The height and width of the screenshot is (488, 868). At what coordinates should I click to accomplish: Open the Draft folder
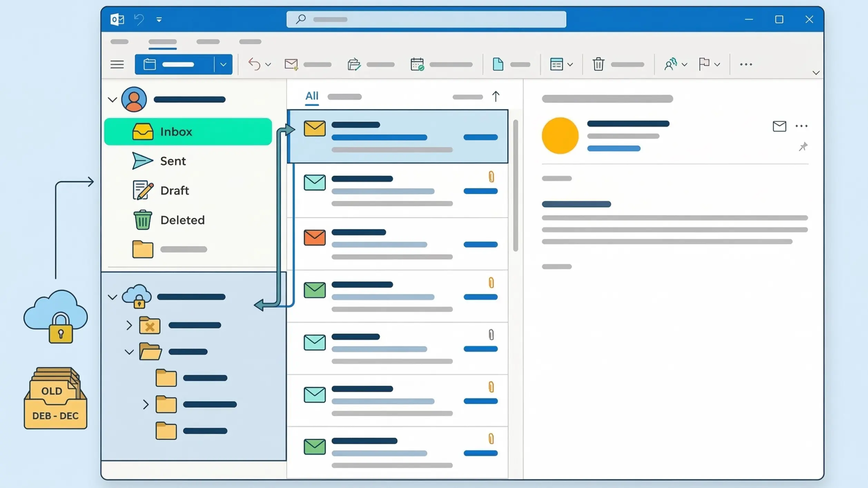pos(174,190)
